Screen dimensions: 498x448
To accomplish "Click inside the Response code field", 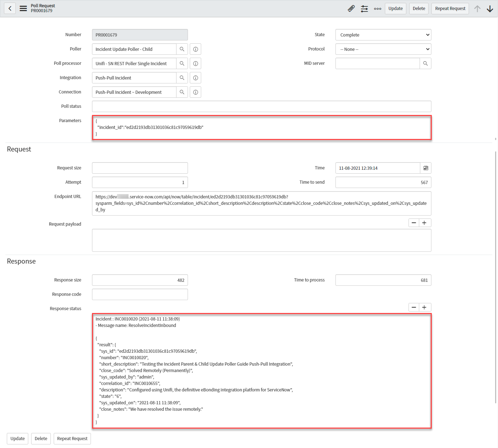I will click(x=140, y=294).
